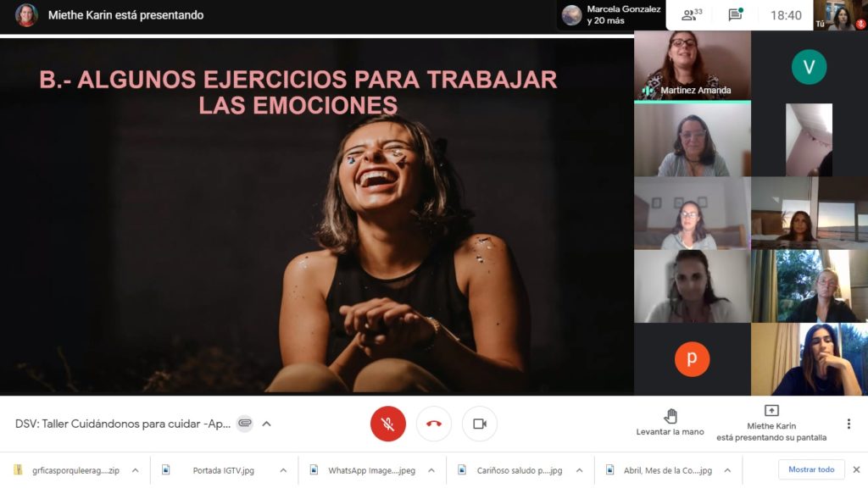
Task: Click the present screen icon above Miethe Karin
Action: pos(771,411)
